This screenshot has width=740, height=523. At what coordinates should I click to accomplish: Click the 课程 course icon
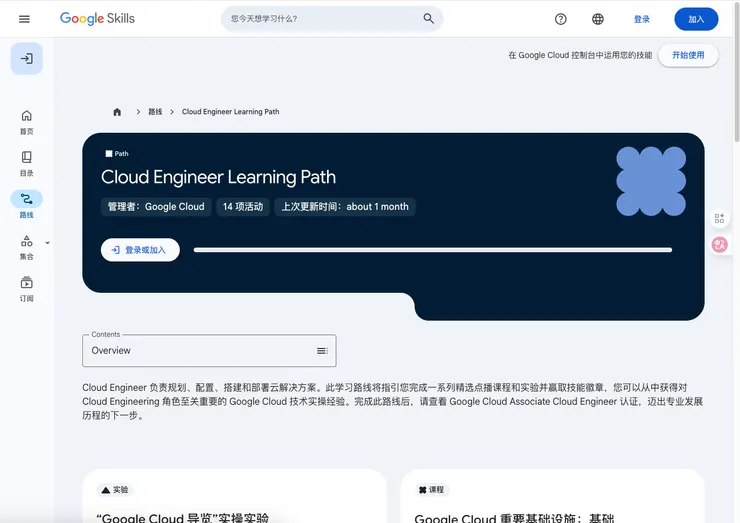(x=422, y=490)
